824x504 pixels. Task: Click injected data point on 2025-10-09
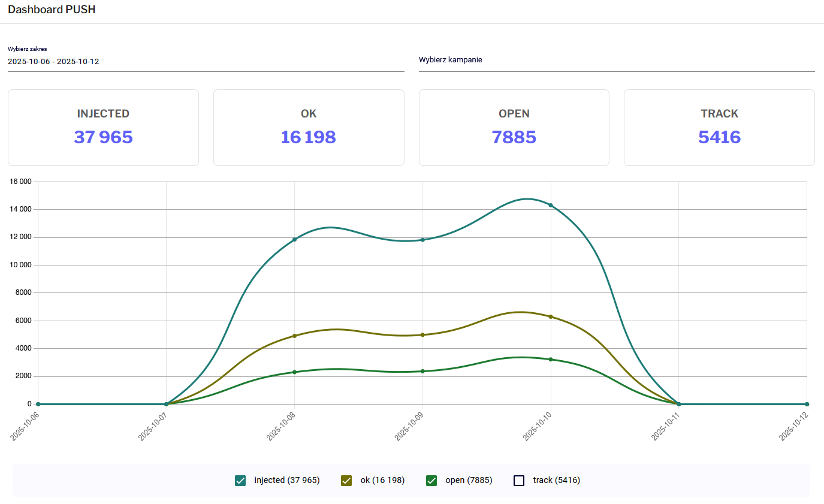coord(422,240)
